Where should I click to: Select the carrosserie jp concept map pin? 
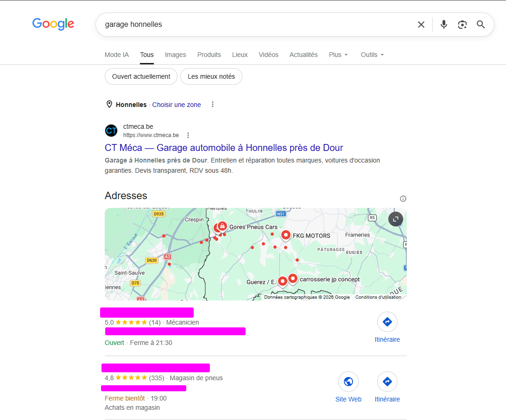[x=293, y=278]
